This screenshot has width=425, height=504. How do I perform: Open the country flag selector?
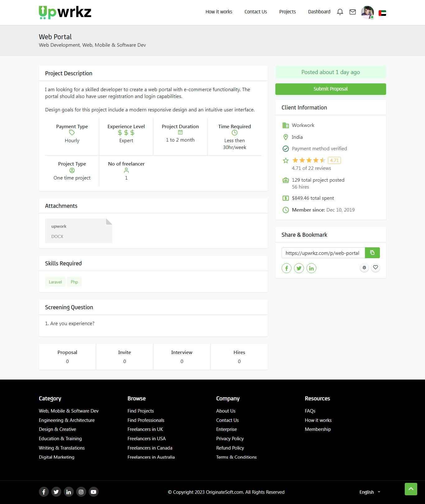coord(382,13)
